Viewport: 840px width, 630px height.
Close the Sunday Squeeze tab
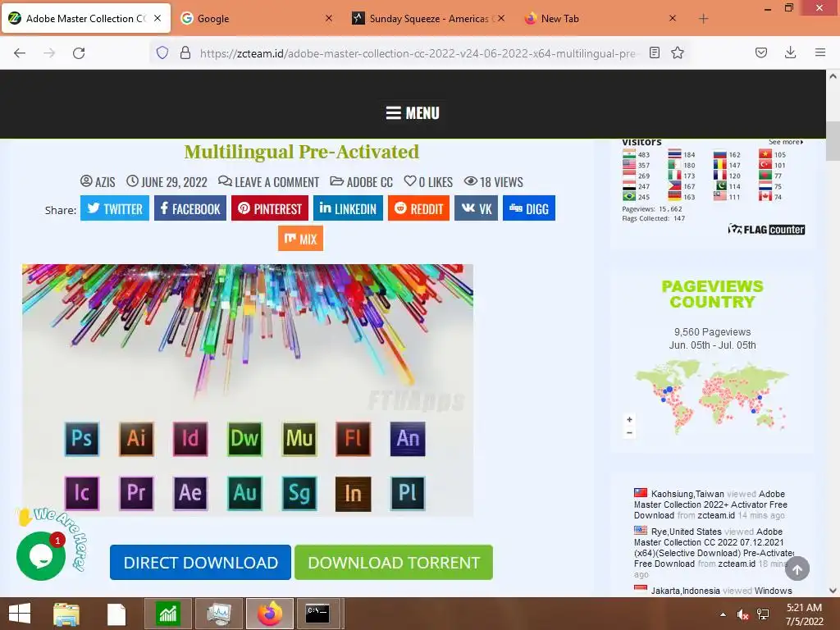[501, 18]
